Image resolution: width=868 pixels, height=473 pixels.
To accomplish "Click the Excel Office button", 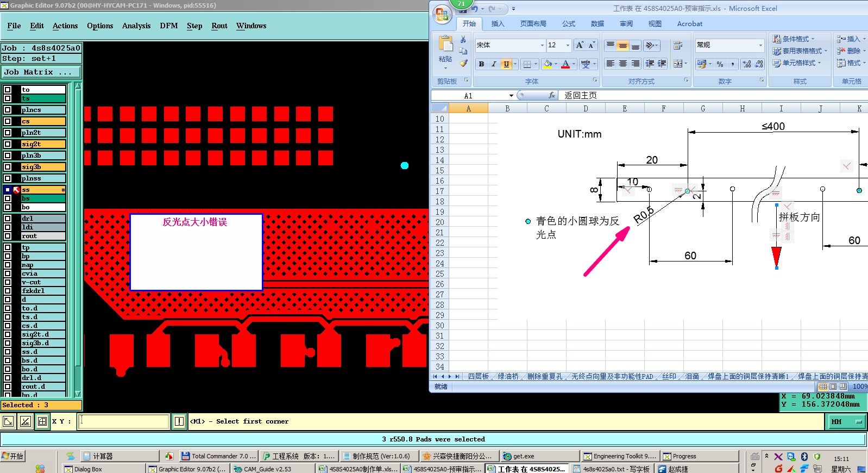I will pos(442,15).
